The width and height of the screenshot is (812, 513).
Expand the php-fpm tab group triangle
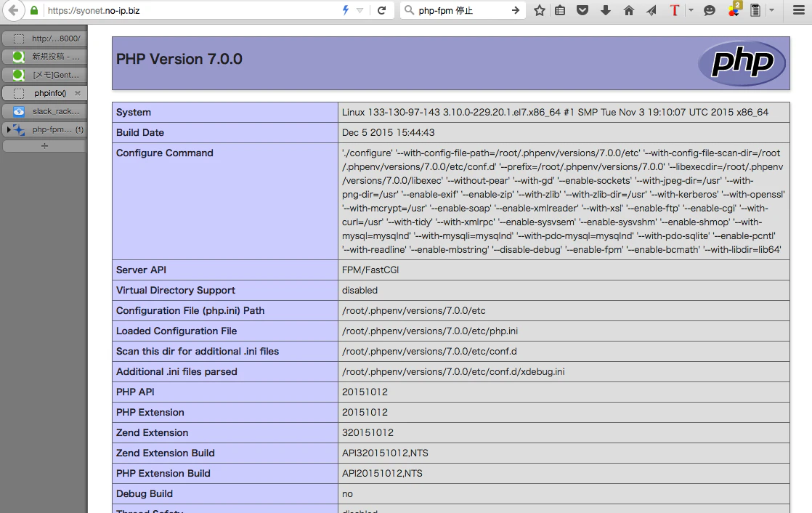8,129
